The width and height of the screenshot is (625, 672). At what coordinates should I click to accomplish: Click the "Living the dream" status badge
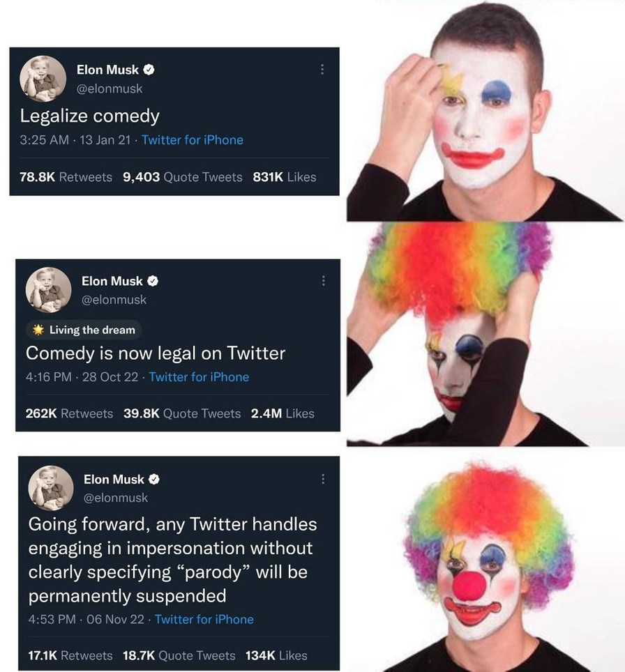coord(82,330)
